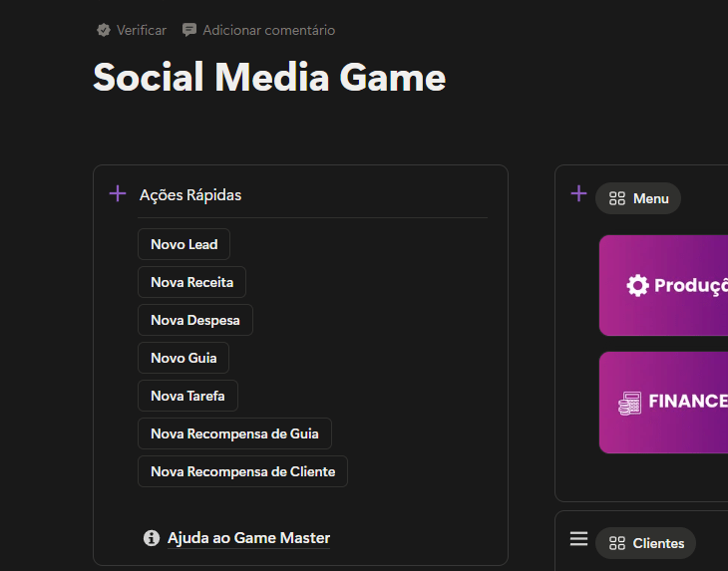Select Nova Recompensa de Guia button
Viewport: 728px width, 571px height.
[234, 433]
